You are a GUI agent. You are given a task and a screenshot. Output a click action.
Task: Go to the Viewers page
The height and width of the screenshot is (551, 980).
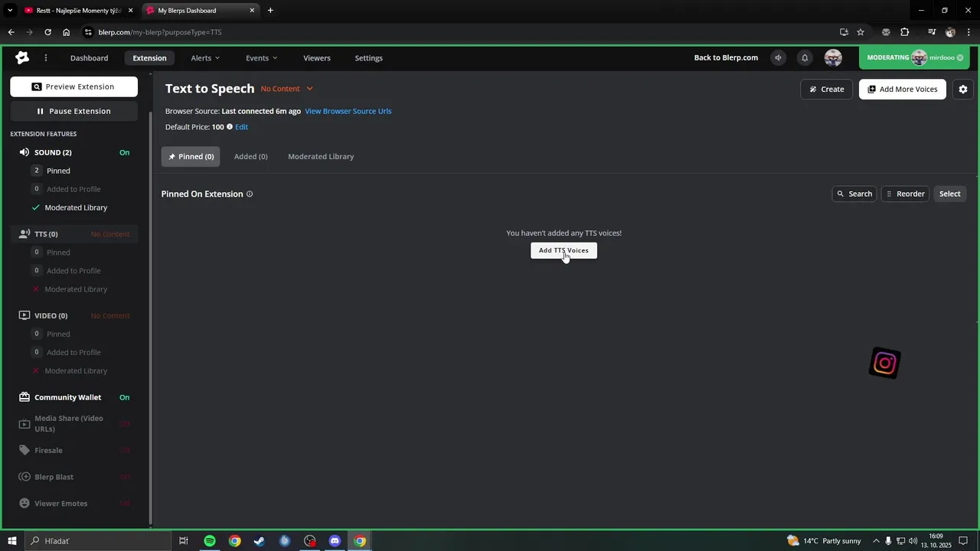pos(317,58)
